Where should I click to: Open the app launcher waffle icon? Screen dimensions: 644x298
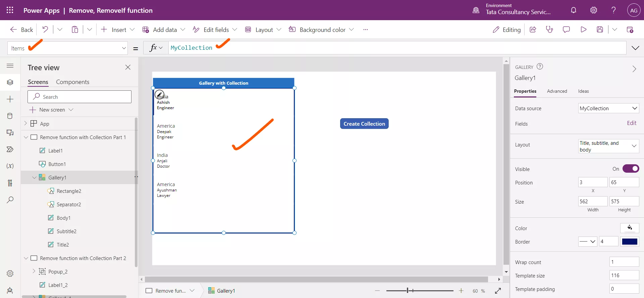(x=10, y=10)
